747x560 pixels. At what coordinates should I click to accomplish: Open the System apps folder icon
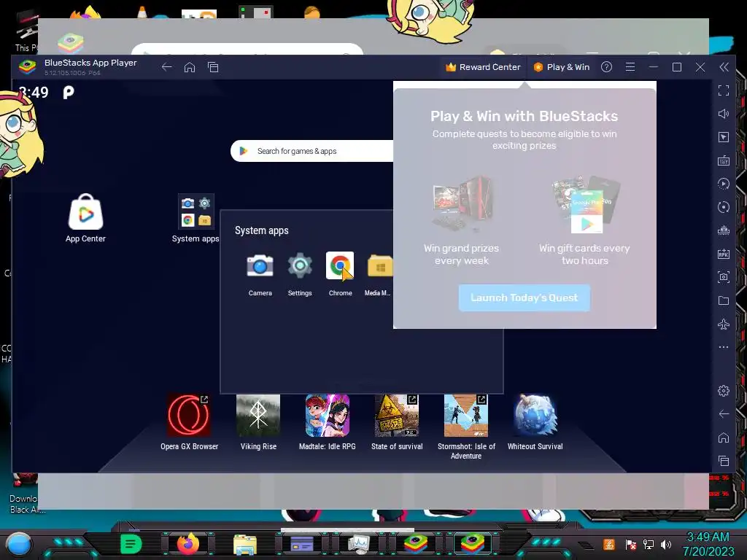196,211
